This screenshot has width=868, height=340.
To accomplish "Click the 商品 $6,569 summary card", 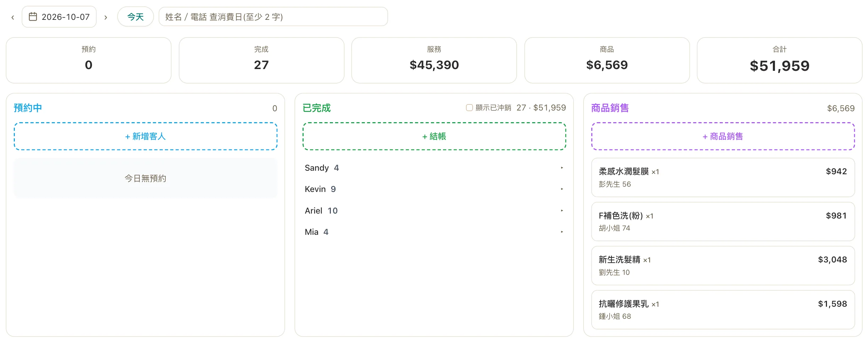I will [607, 60].
